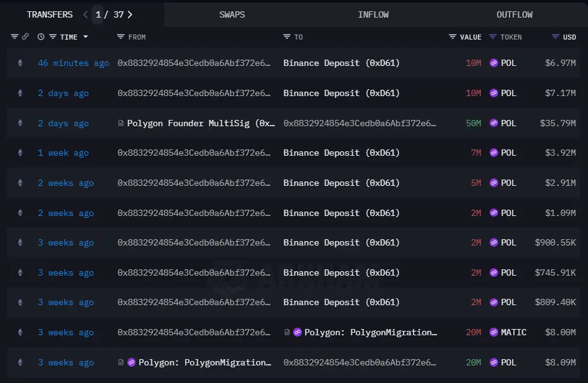Image resolution: width=588 pixels, height=383 pixels.
Task: Toggle TIME column sort arrow
Action: [x=85, y=37]
